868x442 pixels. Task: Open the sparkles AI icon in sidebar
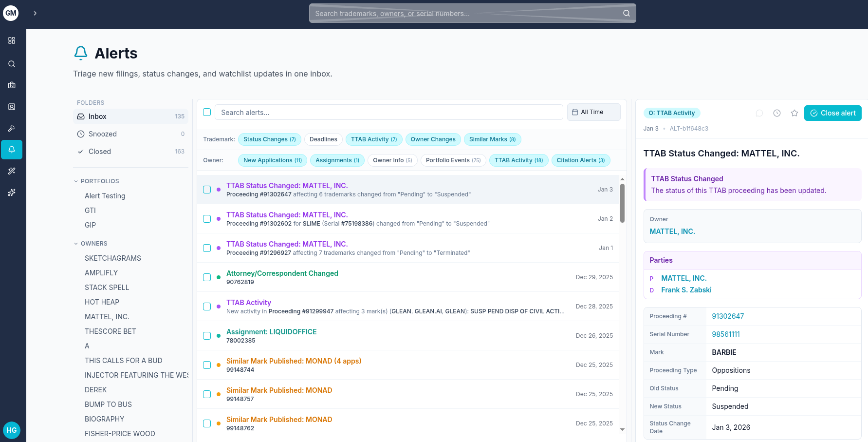pos(12,192)
